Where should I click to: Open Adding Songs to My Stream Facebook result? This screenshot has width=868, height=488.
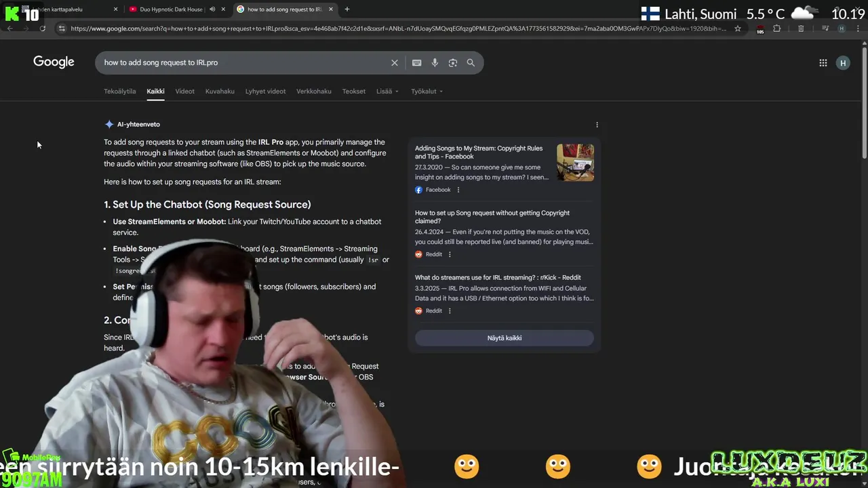pyautogui.click(x=479, y=152)
